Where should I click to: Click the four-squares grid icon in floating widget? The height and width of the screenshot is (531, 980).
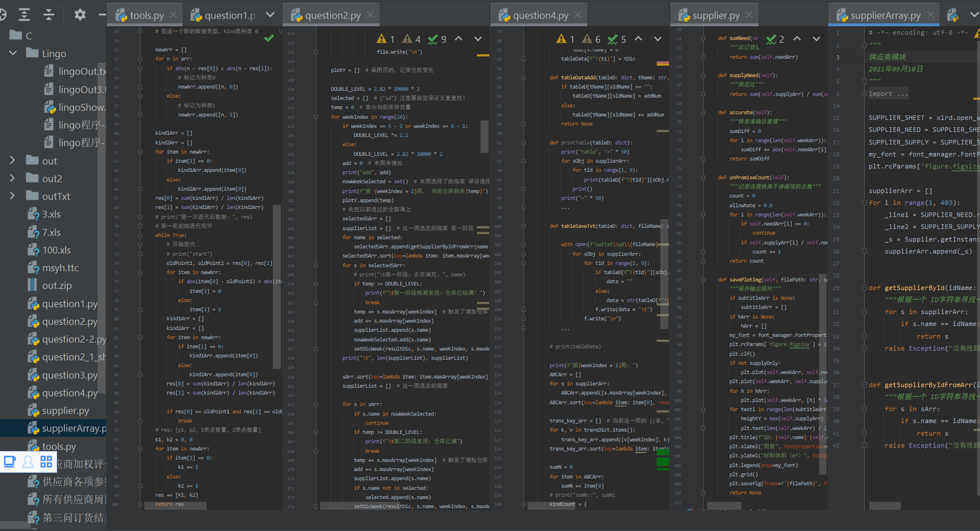46,461
